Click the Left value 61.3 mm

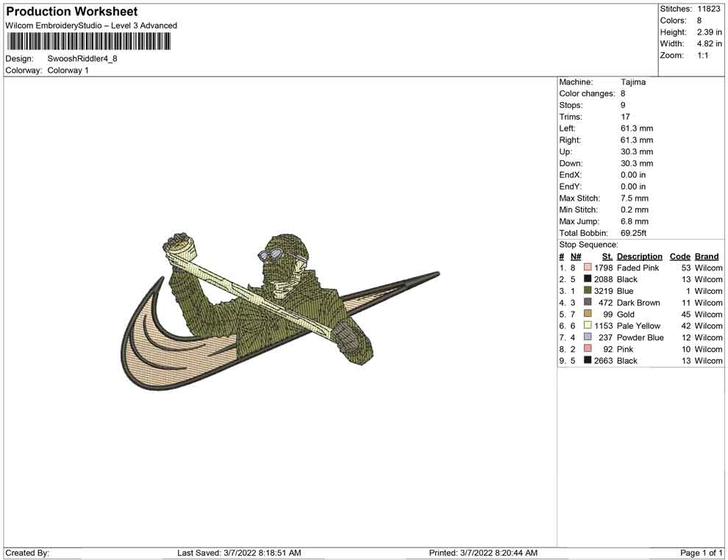click(637, 129)
